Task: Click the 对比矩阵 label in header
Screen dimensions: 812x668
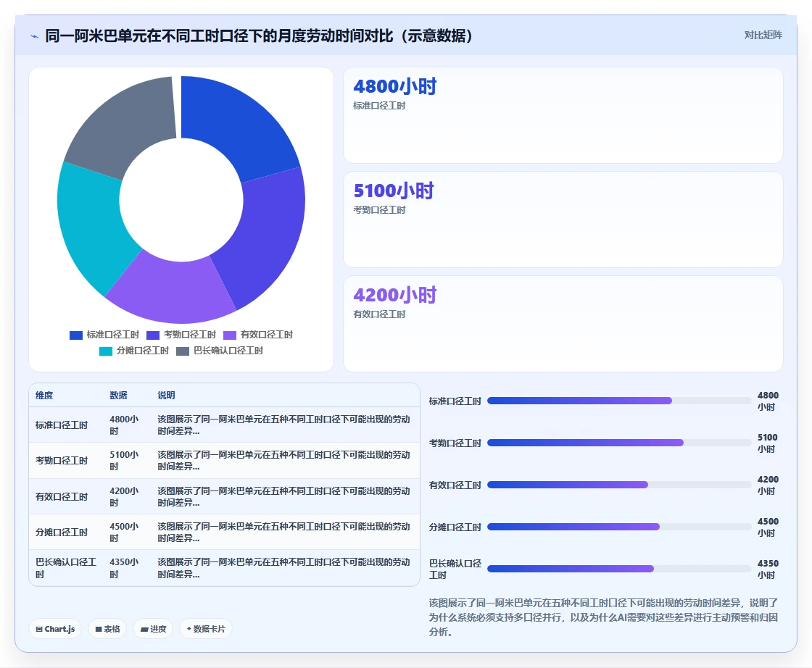Action: (x=763, y=36)
